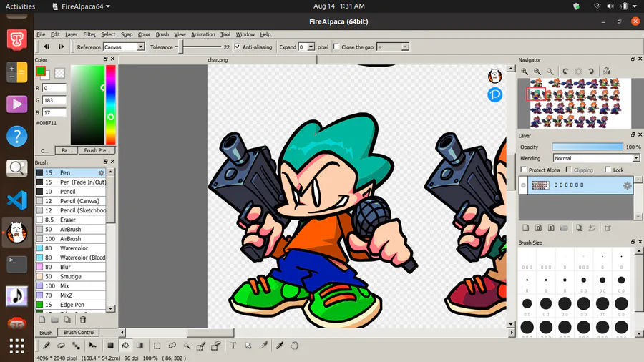The height and width of the screenshot is (362, 644).
Task: Select the transparent color swatch
Action: (60, 73)
